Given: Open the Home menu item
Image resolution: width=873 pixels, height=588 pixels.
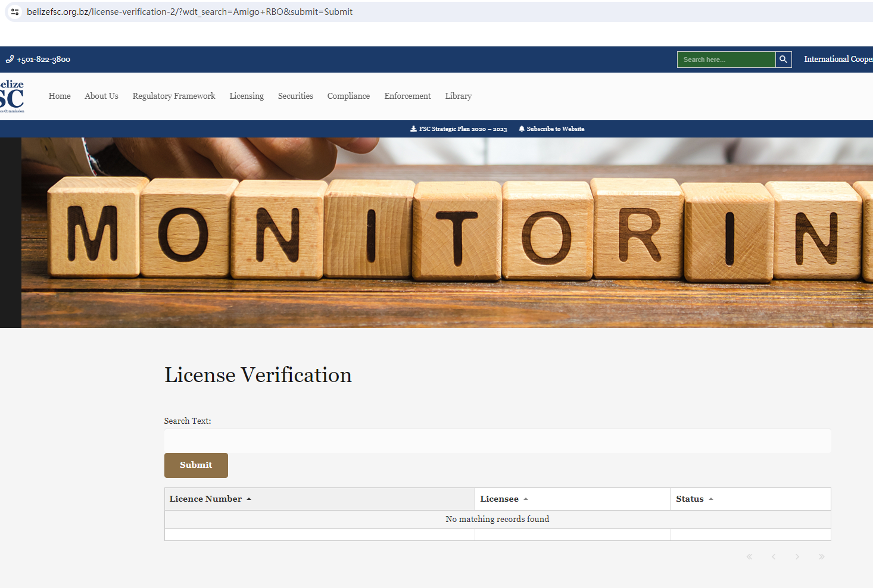Looking at the screenshot, I should click(x=60, y=96).
